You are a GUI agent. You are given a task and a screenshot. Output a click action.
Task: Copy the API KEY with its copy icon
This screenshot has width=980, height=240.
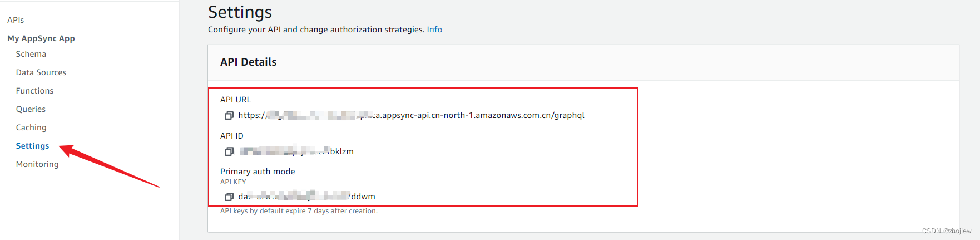pos(229,197)
